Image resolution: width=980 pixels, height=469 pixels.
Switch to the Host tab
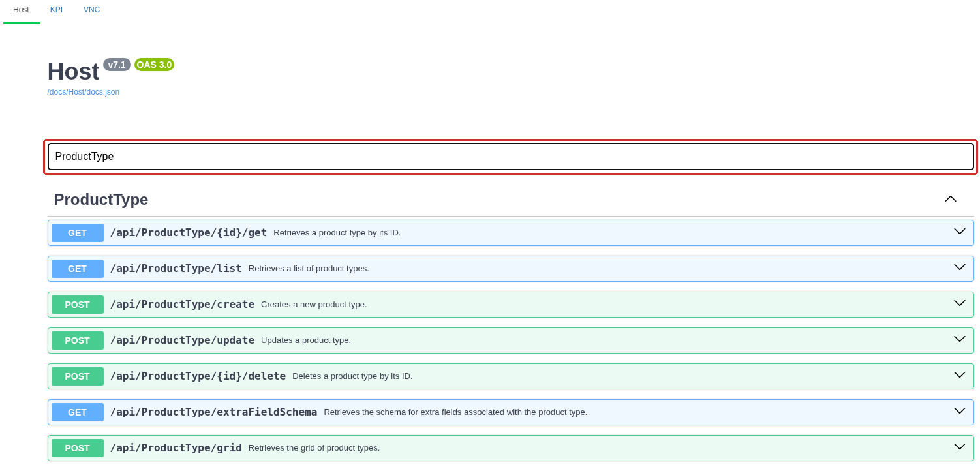22,10
